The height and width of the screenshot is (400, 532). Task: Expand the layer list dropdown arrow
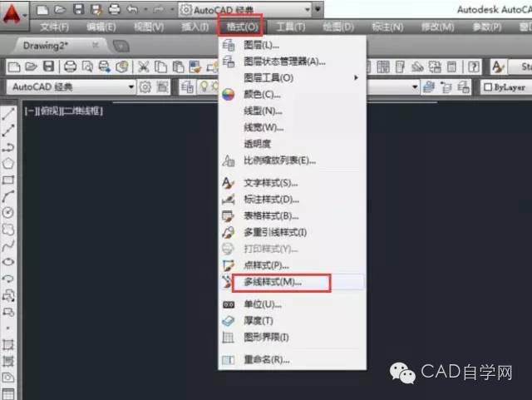click(x=415, y=87)
